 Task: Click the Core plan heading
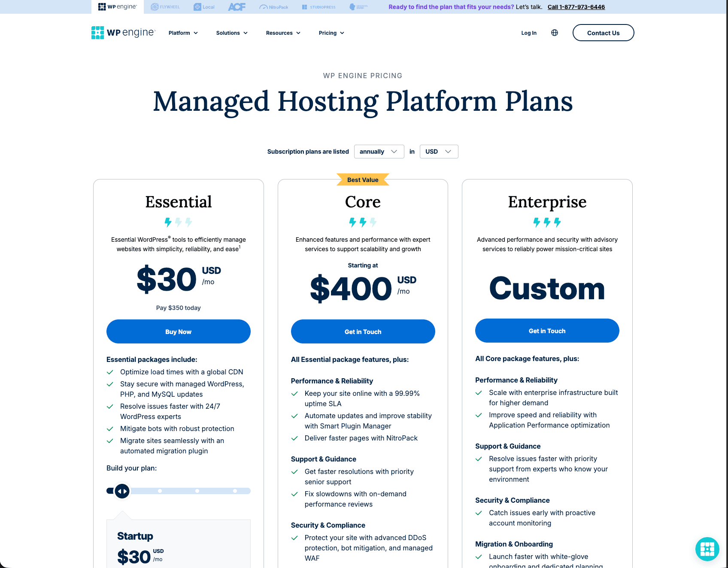[363, 202]
